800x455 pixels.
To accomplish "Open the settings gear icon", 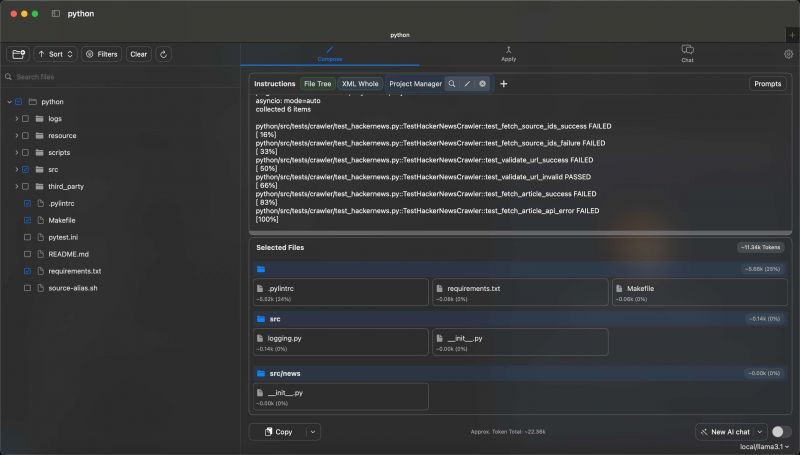I will pyautogui.click(x=788, y=54).
